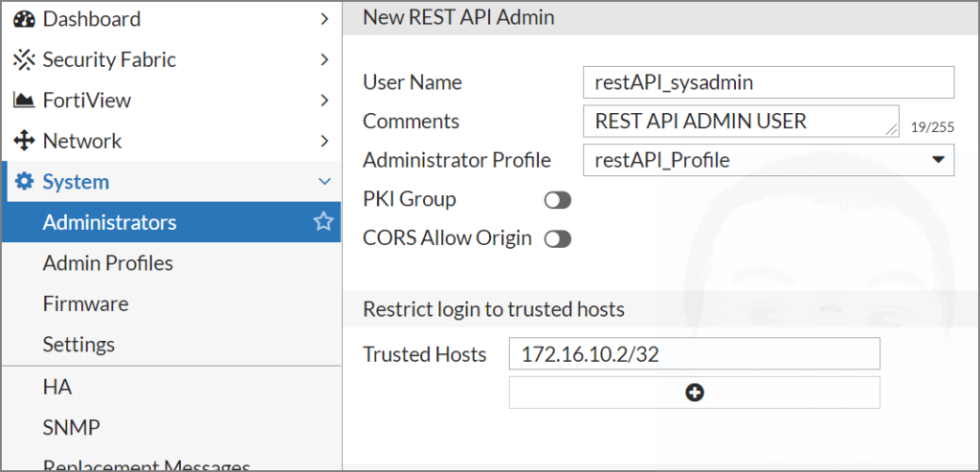The image size is (980, 472).
Task: Click the Trusted Hosts address field
Action: point(695,354)
